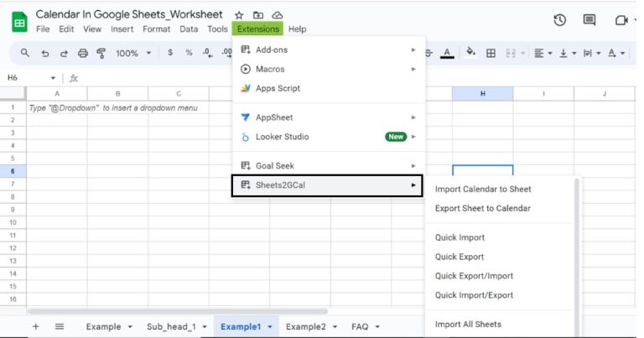
Task: Redo the last action
Action: (64, 54)
